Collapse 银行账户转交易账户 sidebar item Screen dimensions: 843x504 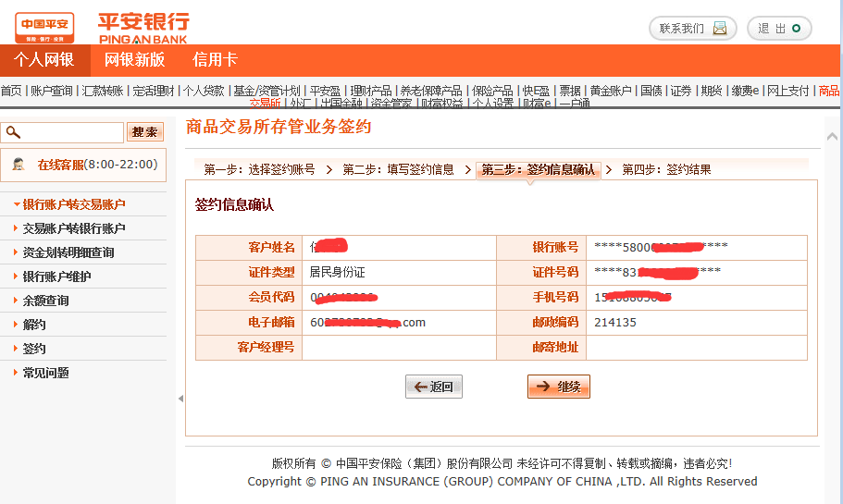pos(74,204)
